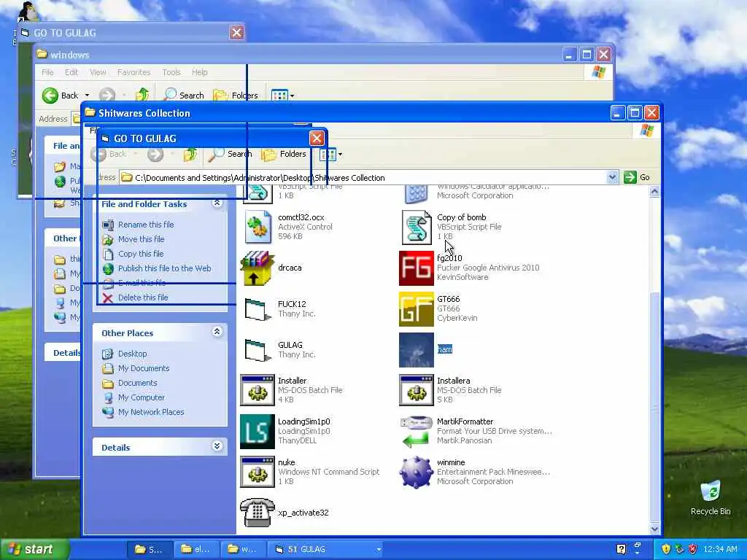Select the Installera batch file icon

[x=417, y=391]
